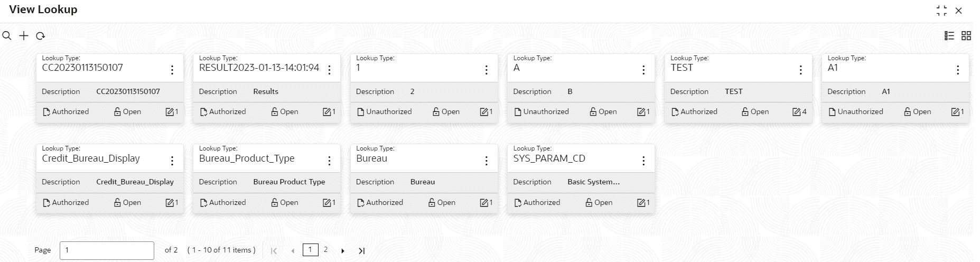Switch to tile grid view

pos(966,35)
